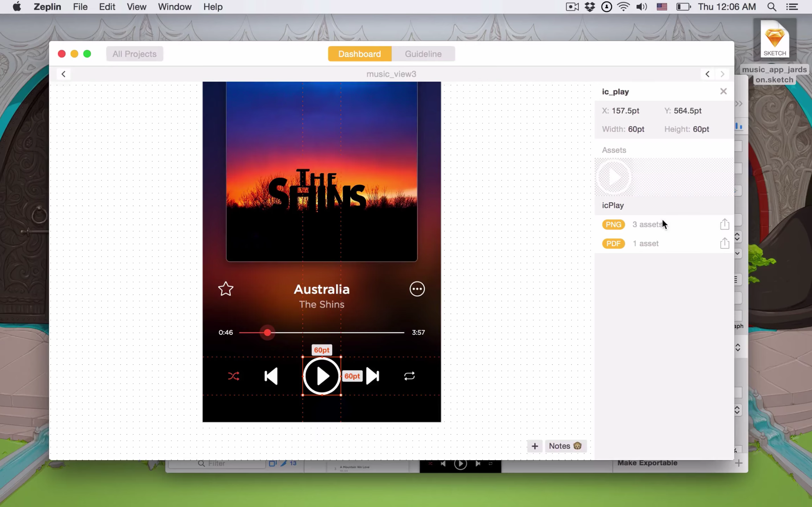Click the Width 60pt value
Image resolution: width=812 pixels, height=507 pixels.
tap(636, 129)
